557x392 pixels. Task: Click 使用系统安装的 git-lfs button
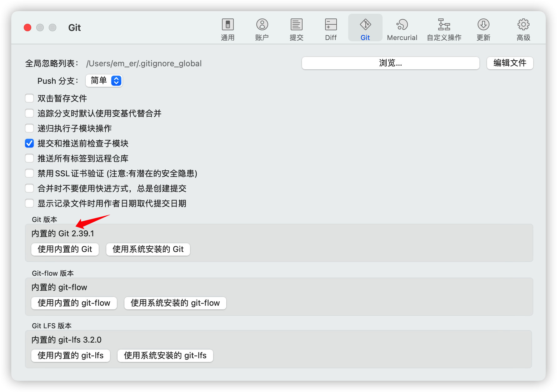pyautogui.click(x=165, y=355)
